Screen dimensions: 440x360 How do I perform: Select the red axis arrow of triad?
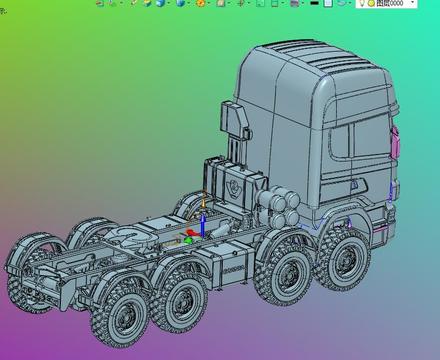pos(192,233)
